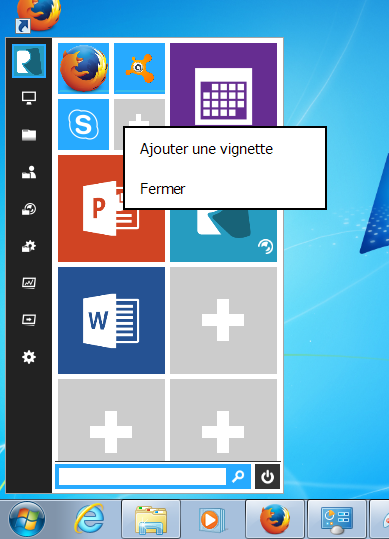
Task: Click the magnifier search icon
Action: (238, 476)
